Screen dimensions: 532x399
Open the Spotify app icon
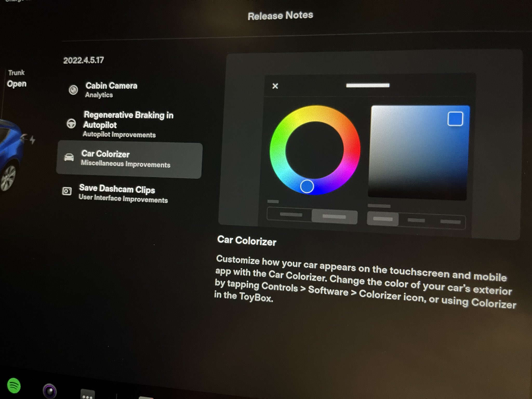pyautogui.click(x=14, y=385)
